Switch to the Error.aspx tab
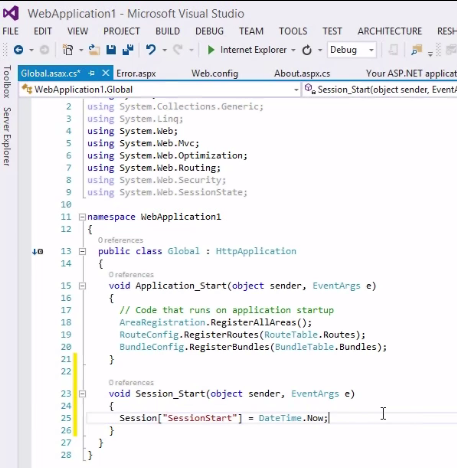Screen dimensions: 457x468 tap(136, 74)
